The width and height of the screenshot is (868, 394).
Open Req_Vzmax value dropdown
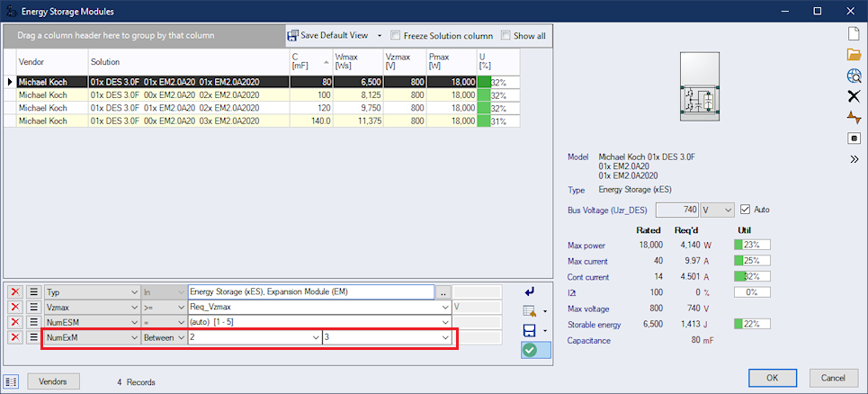(x=445, y=307)
